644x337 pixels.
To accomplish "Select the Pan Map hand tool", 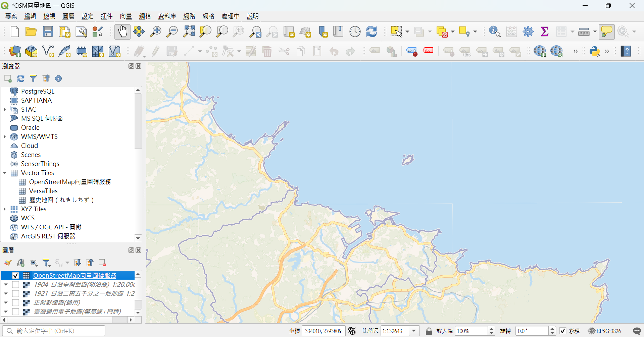I will (122, 32).
